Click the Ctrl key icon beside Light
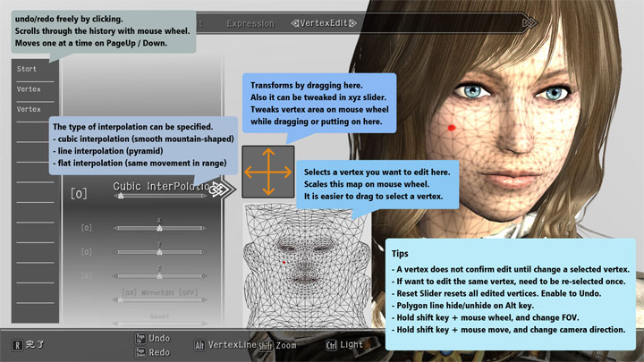 (x=332, y=345)
